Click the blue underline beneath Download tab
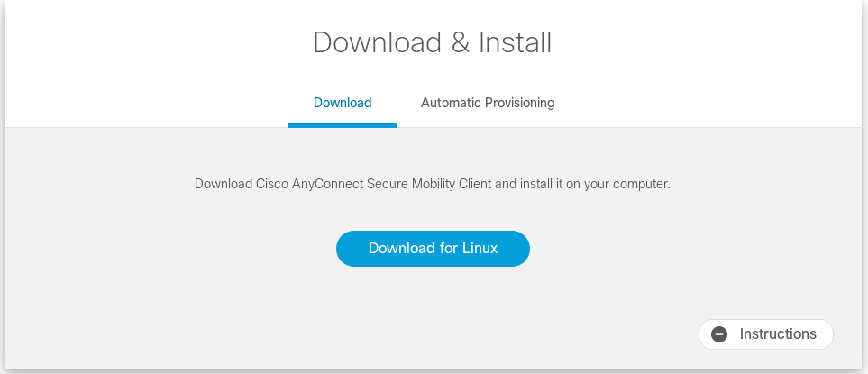Image resolution: width=868 pixels, height=374 pixels. point(343,125)
